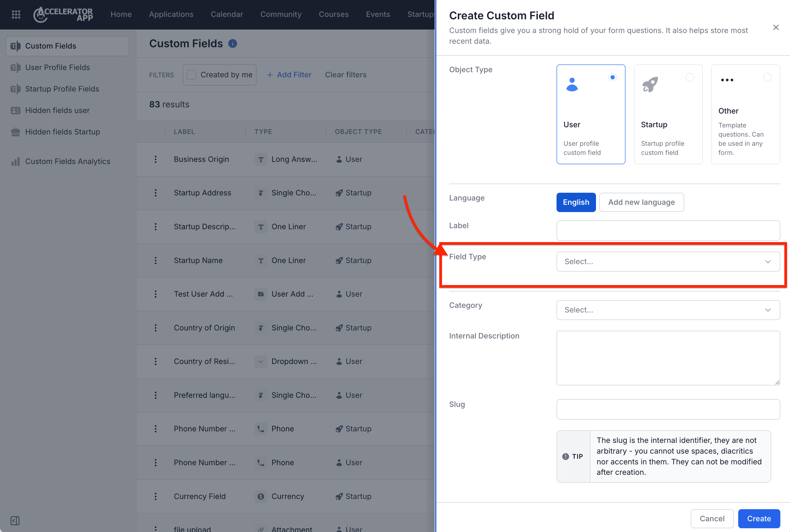Click the Phone icon in Phone Number Startup row

pos(261,429)
